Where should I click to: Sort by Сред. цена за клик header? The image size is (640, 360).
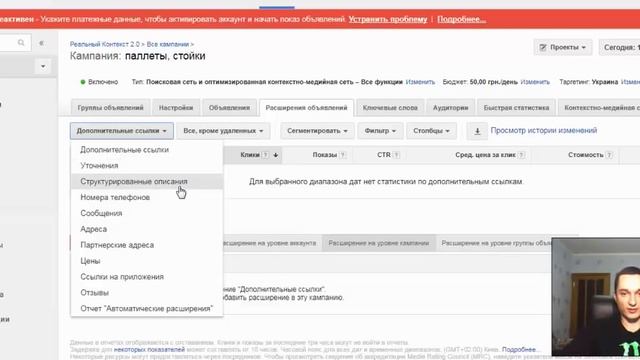(x=485, y=155)
